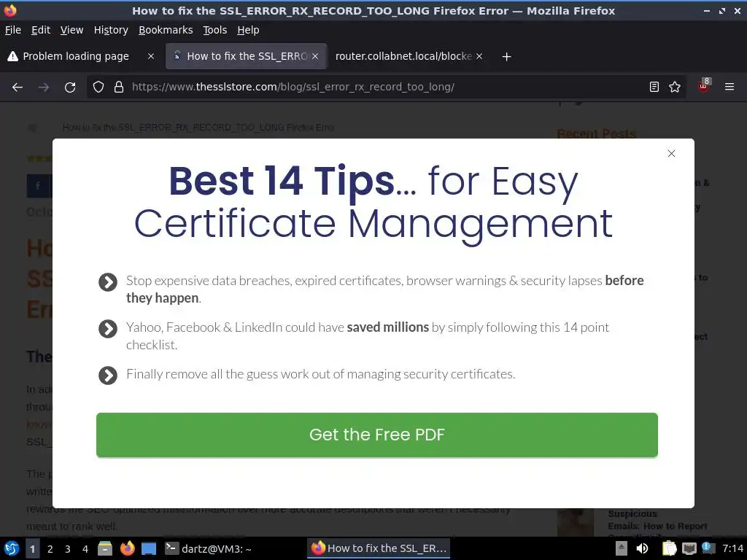The image size is (747, 560).
Task: Switch to workspace 1 in taskbar
Action: tap(32, 549)
